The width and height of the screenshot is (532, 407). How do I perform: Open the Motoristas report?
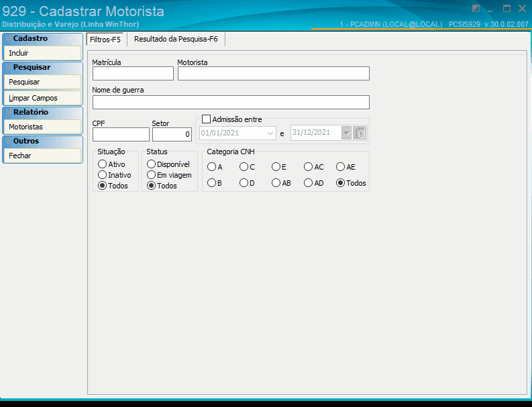(43, 127)
